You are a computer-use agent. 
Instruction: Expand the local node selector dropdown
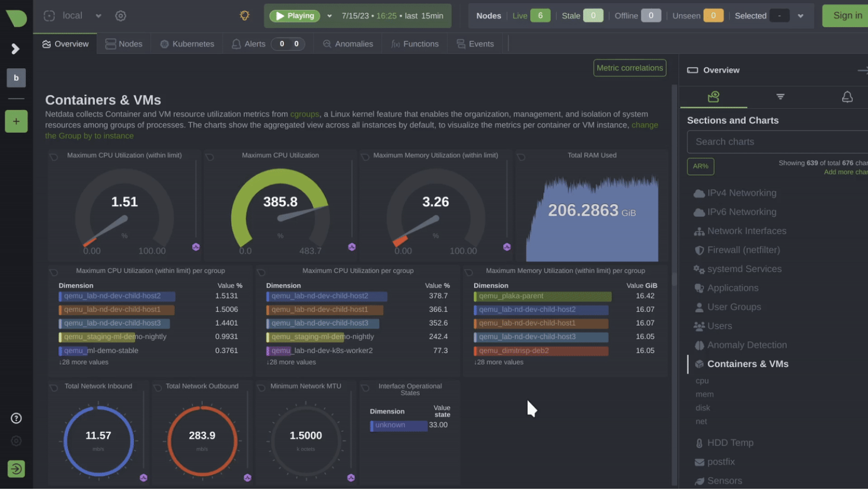pos(97,16)
